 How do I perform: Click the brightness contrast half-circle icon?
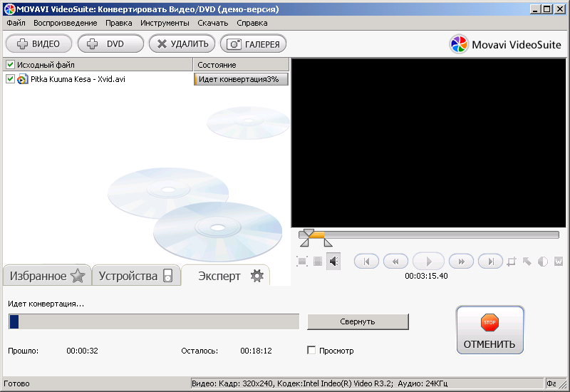tap(543, 262)
